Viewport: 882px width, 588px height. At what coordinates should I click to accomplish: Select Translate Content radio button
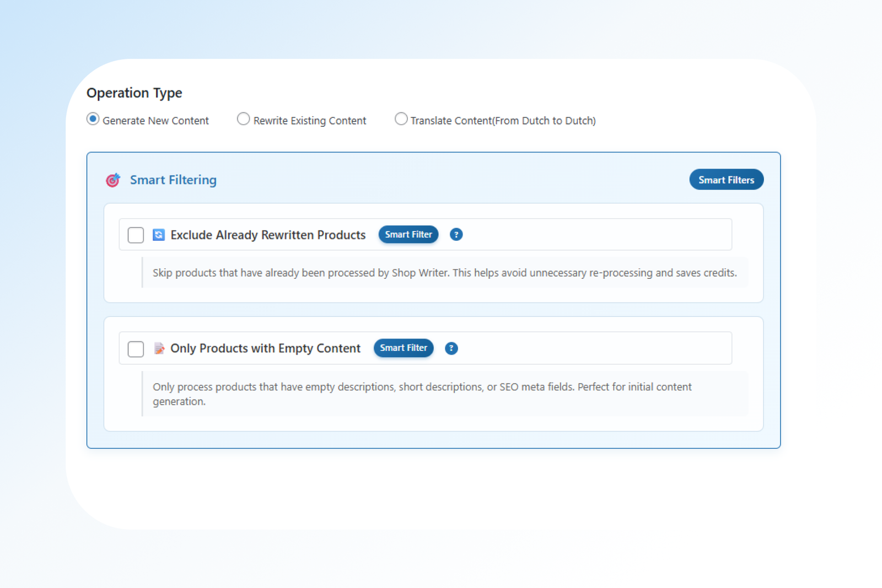click(401, 119)
